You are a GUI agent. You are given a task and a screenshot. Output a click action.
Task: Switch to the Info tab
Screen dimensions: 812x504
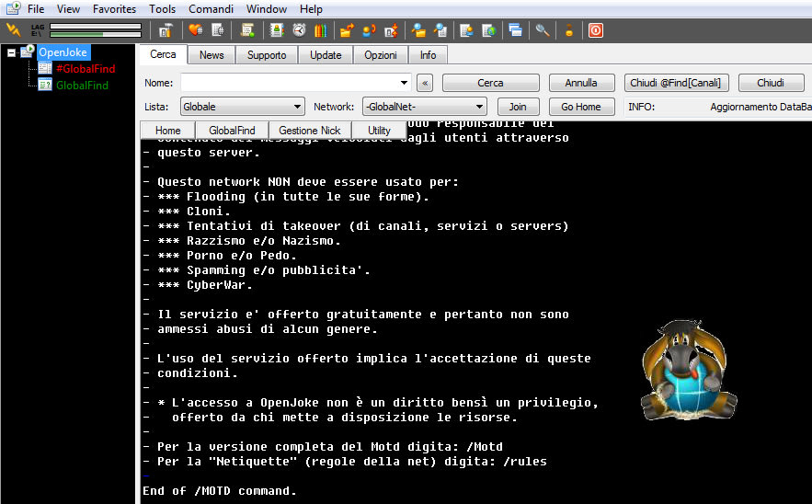428,55
